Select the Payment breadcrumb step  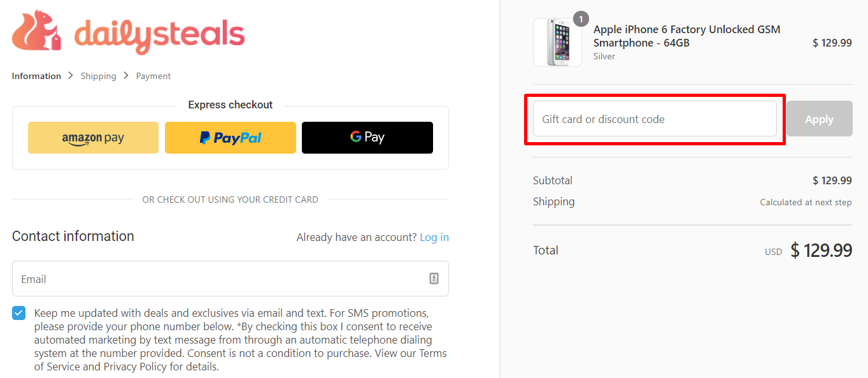pyautogui.click(x=153, y=75)
